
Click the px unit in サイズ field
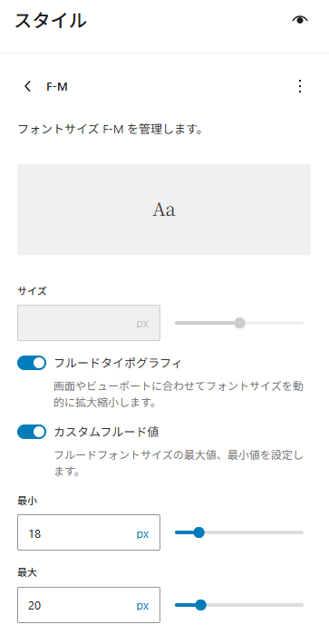142,324
